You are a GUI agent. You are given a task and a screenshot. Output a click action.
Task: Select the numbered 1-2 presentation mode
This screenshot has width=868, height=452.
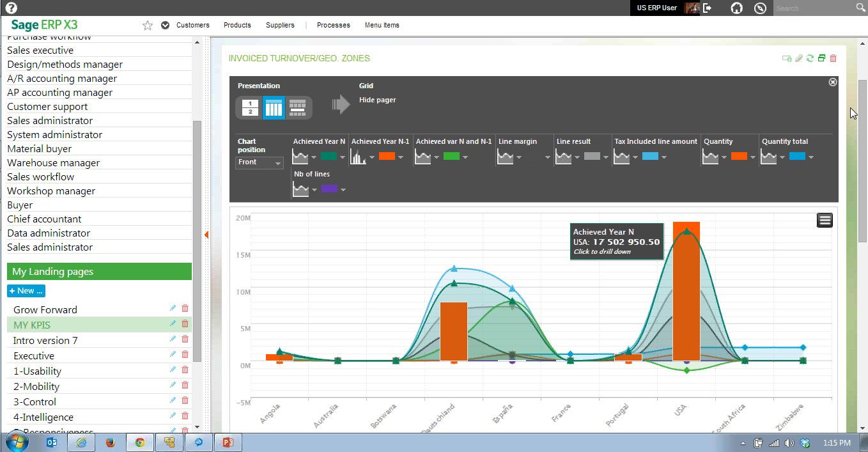pos(250,107)
